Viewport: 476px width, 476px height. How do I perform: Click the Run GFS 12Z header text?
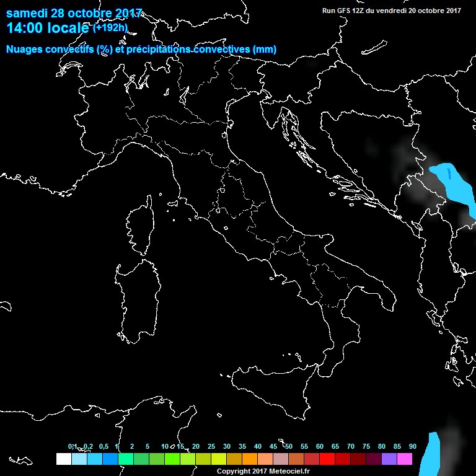(392, 11)
